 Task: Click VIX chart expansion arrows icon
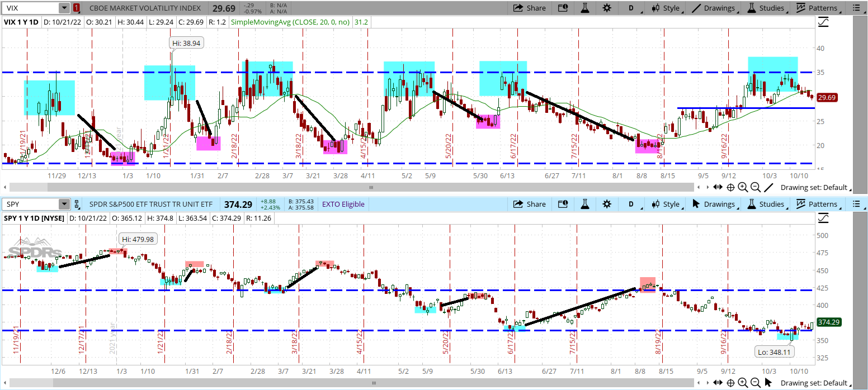(718, 187)
